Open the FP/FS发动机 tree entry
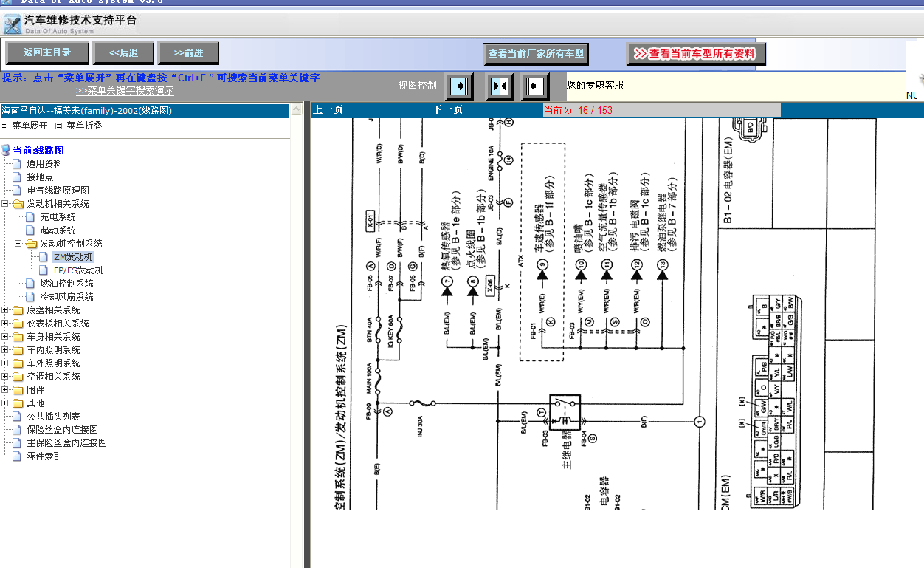924x568 pixels. [x=78, y=270]
